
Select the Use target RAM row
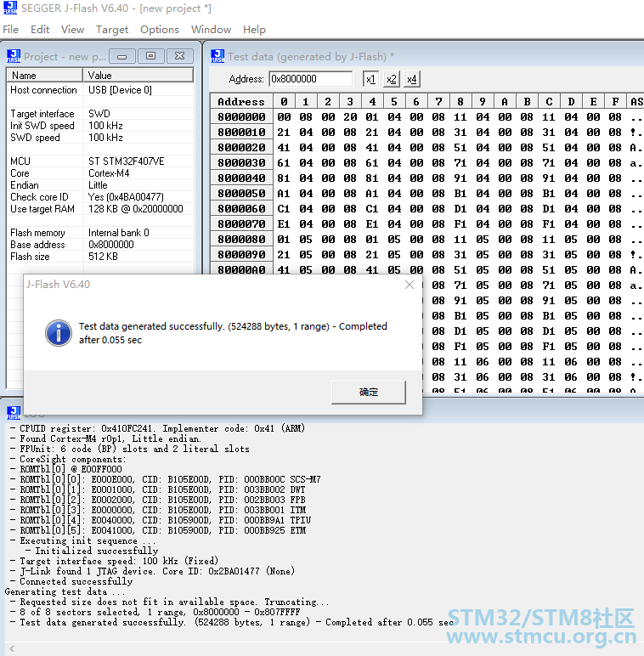tap(100, 209)
